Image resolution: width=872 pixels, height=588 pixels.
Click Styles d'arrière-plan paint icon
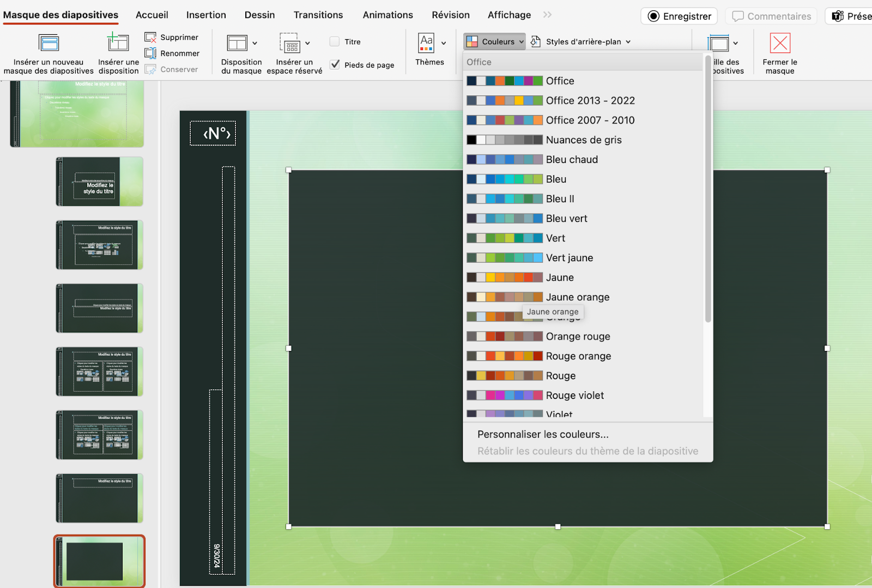point(536,41)
